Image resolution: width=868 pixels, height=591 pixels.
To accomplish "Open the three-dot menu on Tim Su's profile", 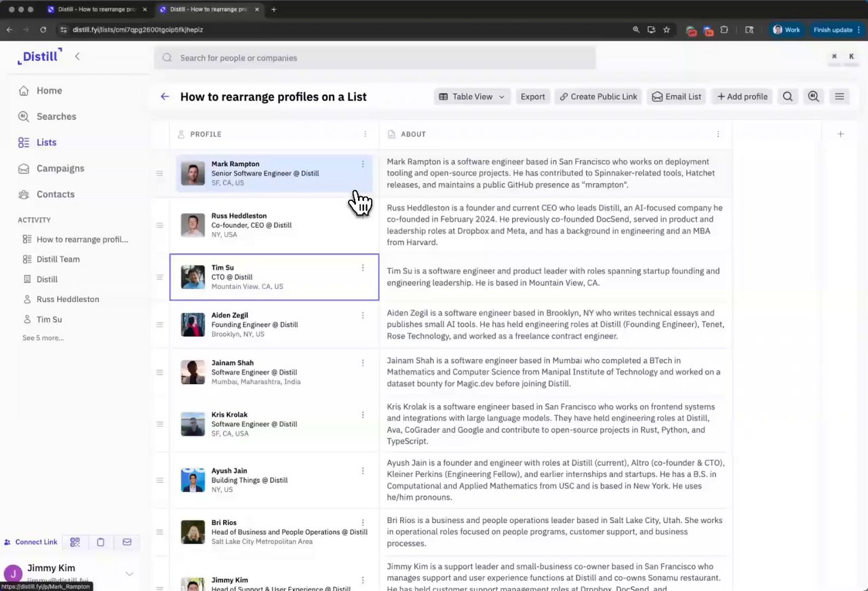I will (363, 267).
